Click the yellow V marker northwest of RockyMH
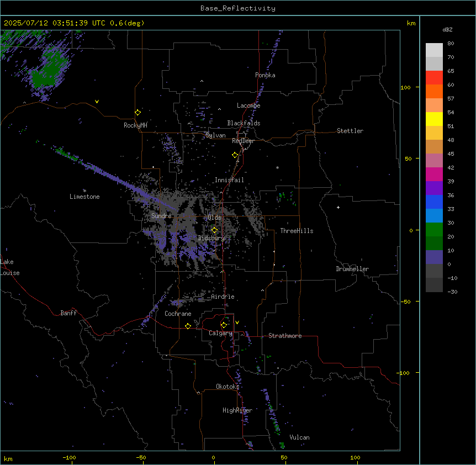 (x=97, y=102)
